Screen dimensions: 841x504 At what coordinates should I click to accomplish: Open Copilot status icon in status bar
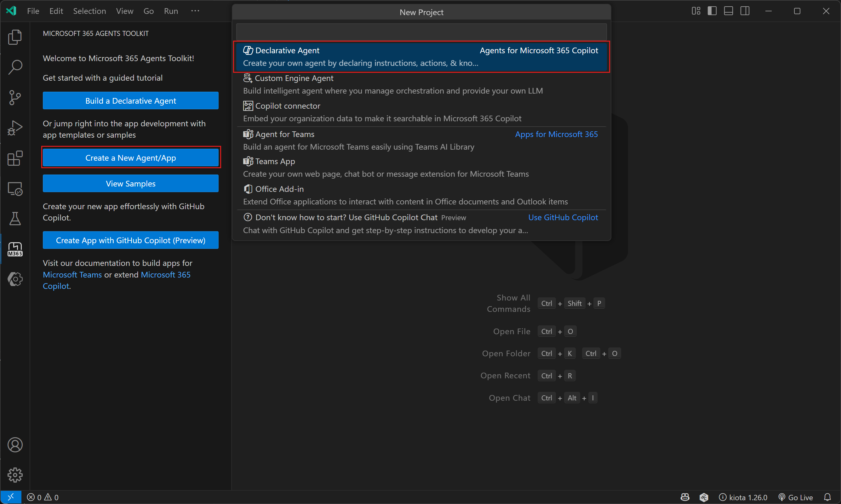pyautogui.click(x=685, y=497)
